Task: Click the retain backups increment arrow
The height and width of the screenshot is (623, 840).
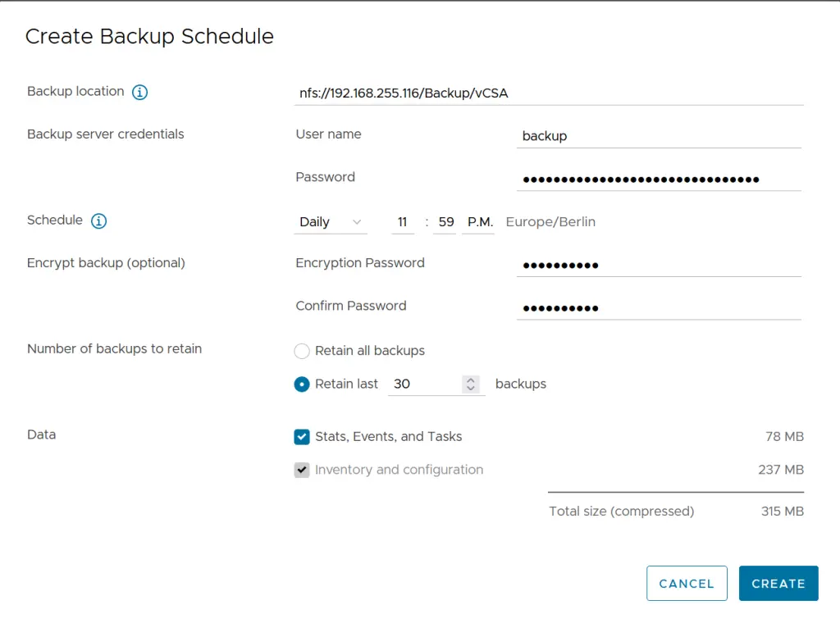Action: pyautogui.click(x=470, y=380)
